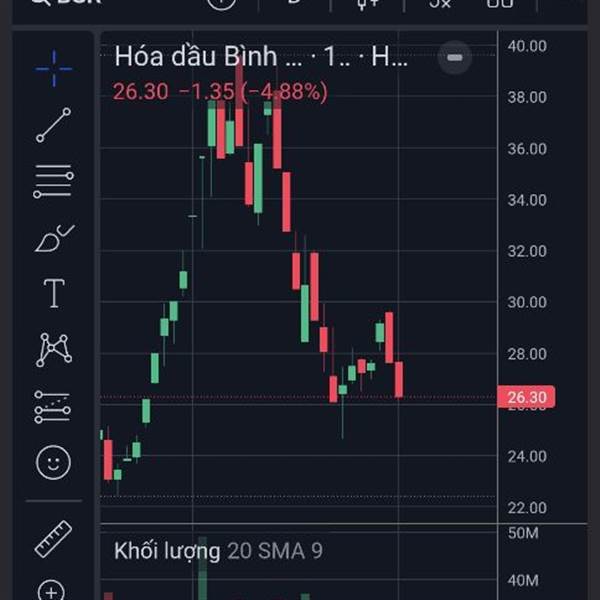
Task: Select the crosshair cursor tool
Action: pyautogui.click(x=53, y=68)
